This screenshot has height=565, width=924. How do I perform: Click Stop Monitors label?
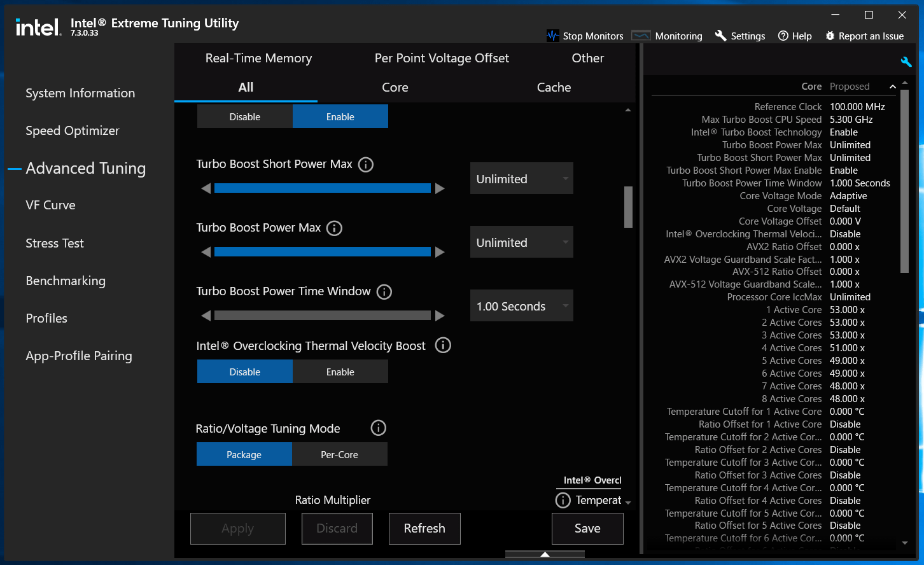593,36
